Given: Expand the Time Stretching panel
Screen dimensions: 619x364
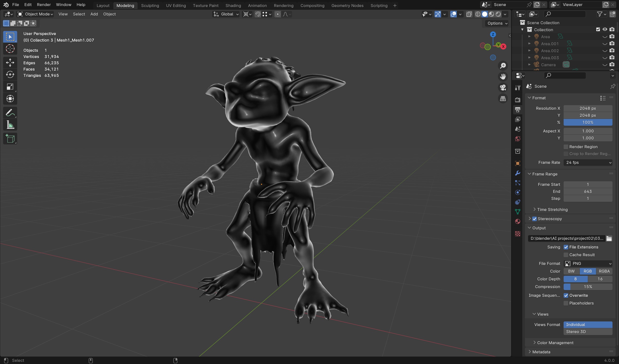Looking at the screenshot, I should (x=552, y=210).
